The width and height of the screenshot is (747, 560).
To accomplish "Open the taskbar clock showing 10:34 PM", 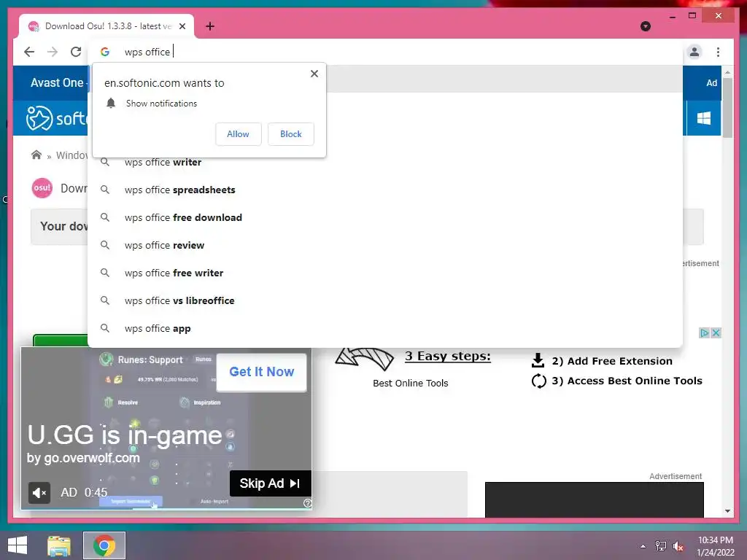I will [x=716, y=546].
